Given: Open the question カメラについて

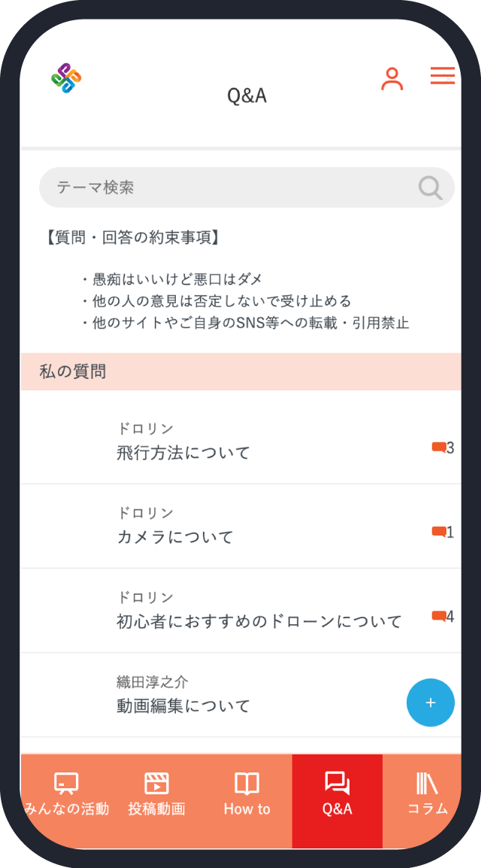Looking at the screenshot, I should 175,537.
